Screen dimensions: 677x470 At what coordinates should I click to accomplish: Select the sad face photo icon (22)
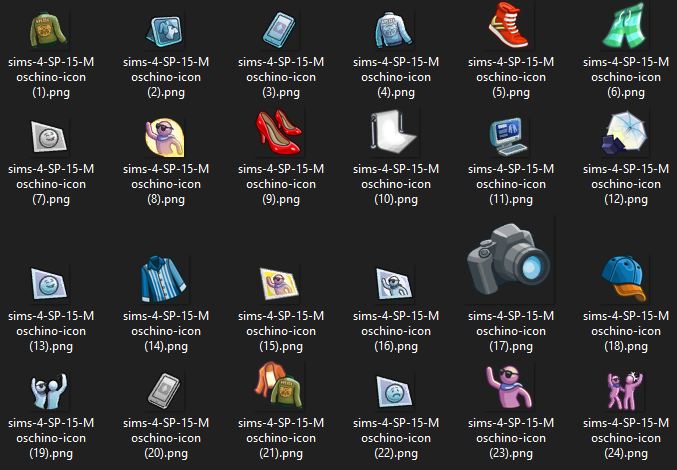pyautogui.click(x=394, y=391)
